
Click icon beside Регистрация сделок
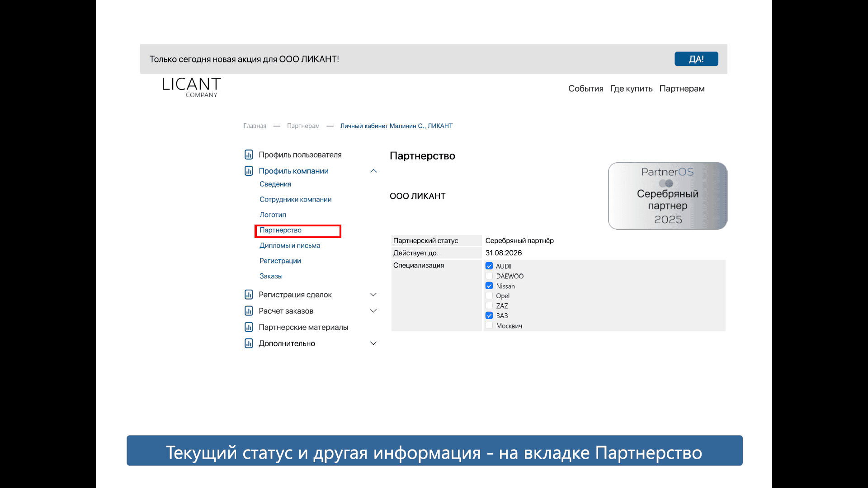[x=249, y=295]
